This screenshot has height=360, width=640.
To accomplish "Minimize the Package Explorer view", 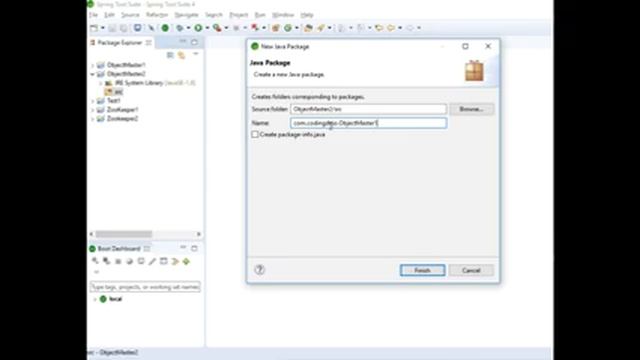I will point(183,42).
